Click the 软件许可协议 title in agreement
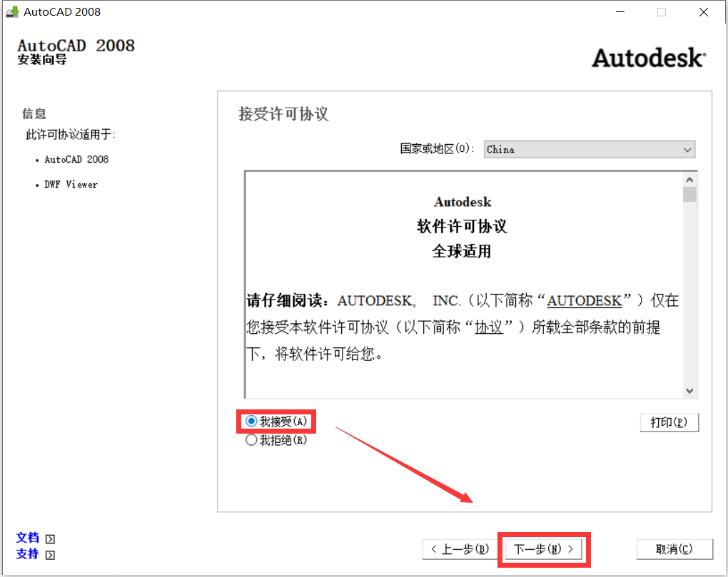The height and width of the screenshot is (577, 728). (462, 226)
